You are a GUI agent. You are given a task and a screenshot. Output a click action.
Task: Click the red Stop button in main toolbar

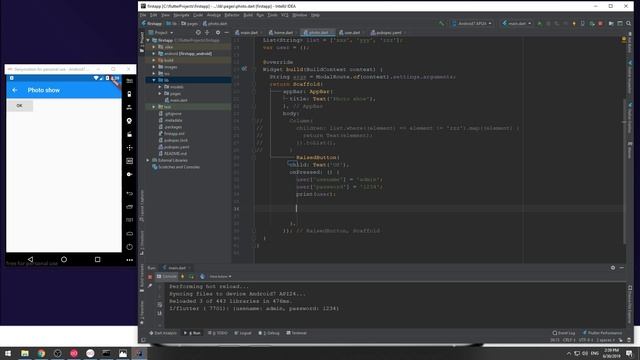(600, 24)
